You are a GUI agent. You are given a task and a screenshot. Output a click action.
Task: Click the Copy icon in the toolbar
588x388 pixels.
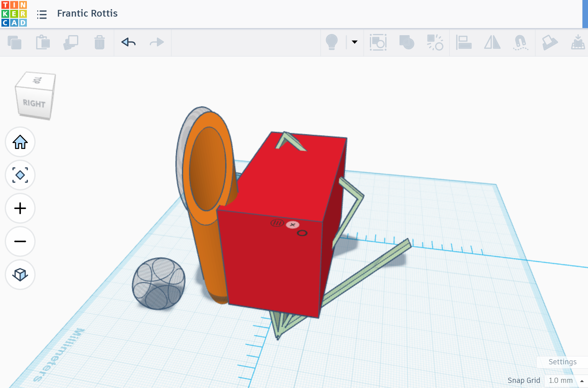click(15, 42)
